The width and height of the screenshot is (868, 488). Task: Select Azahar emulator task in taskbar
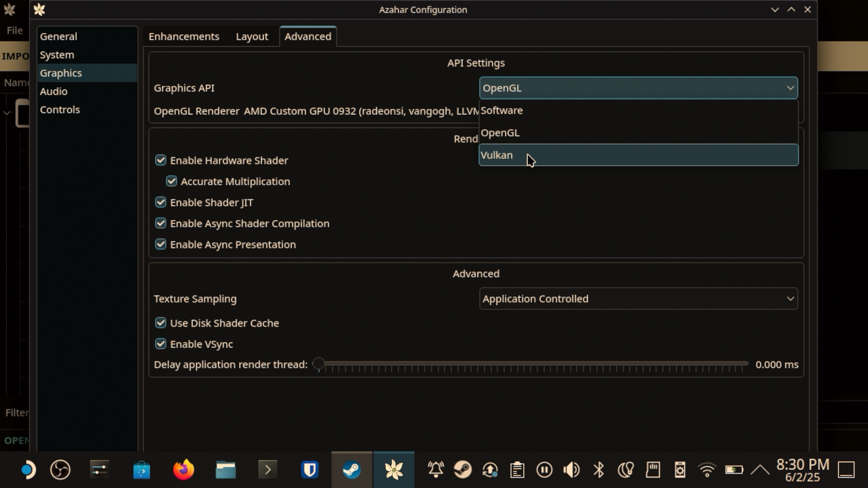394,470
